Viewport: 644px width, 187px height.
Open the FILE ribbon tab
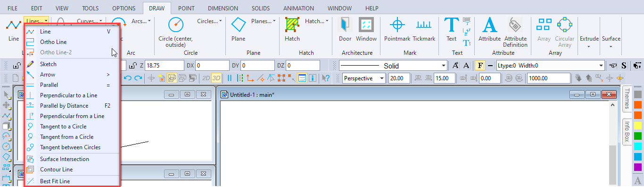[x=13, y=8]
